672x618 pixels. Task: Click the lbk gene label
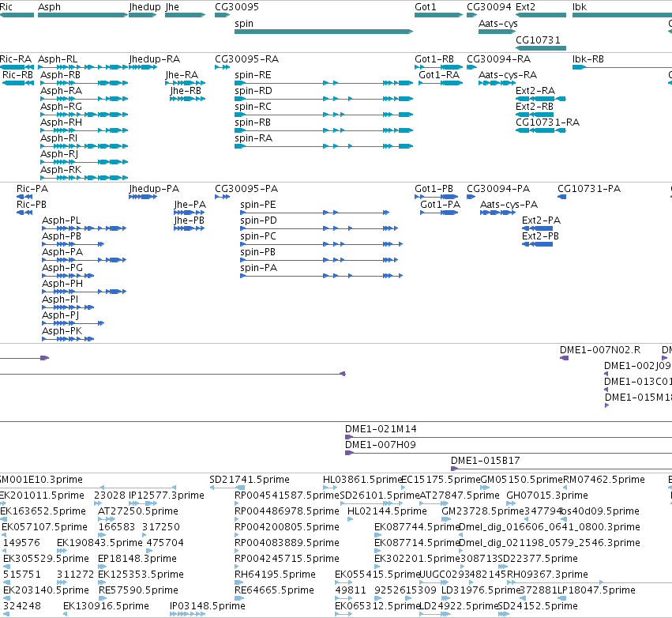pos(580,7)
